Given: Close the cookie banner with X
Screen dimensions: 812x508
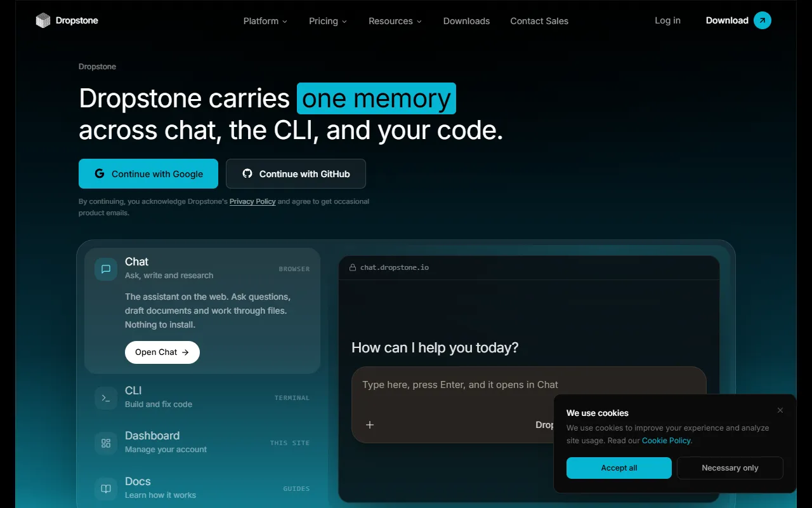Looking at the screenshot, I should pyautogui.click(x=780, y=410).
